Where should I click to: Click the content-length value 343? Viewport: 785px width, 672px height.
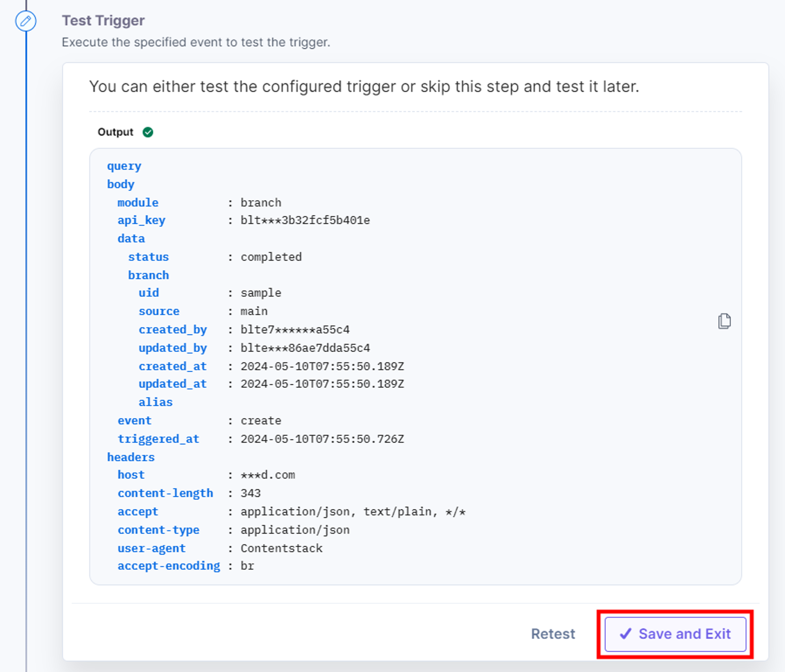point(250,493)
